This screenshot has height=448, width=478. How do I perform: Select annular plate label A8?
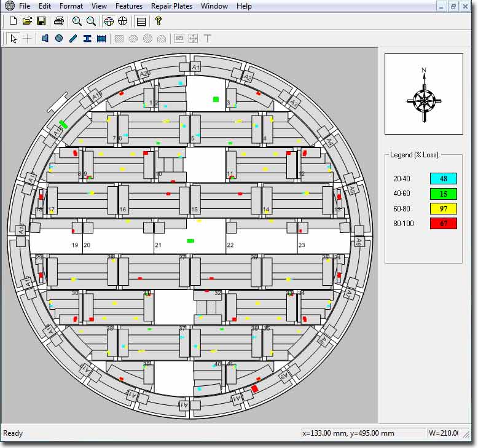323,340
